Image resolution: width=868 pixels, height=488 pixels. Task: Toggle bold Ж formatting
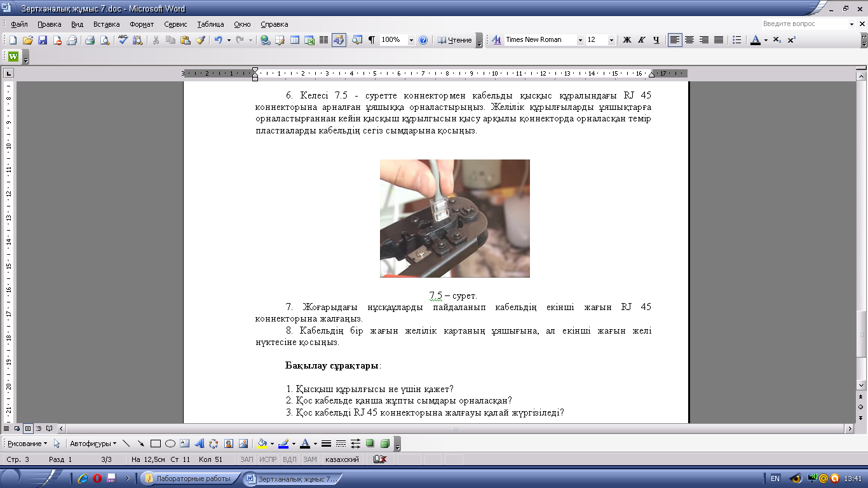(x=627, y=40)
